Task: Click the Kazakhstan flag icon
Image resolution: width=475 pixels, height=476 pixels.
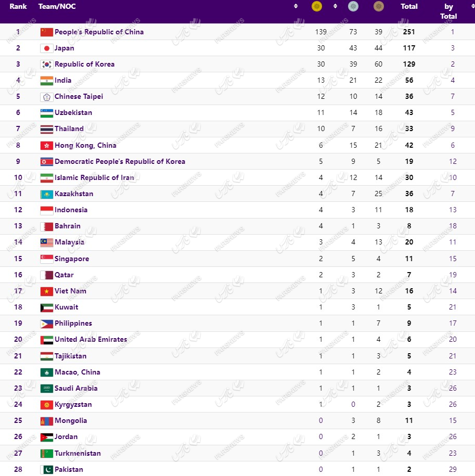Action: [x=47, y=194]
